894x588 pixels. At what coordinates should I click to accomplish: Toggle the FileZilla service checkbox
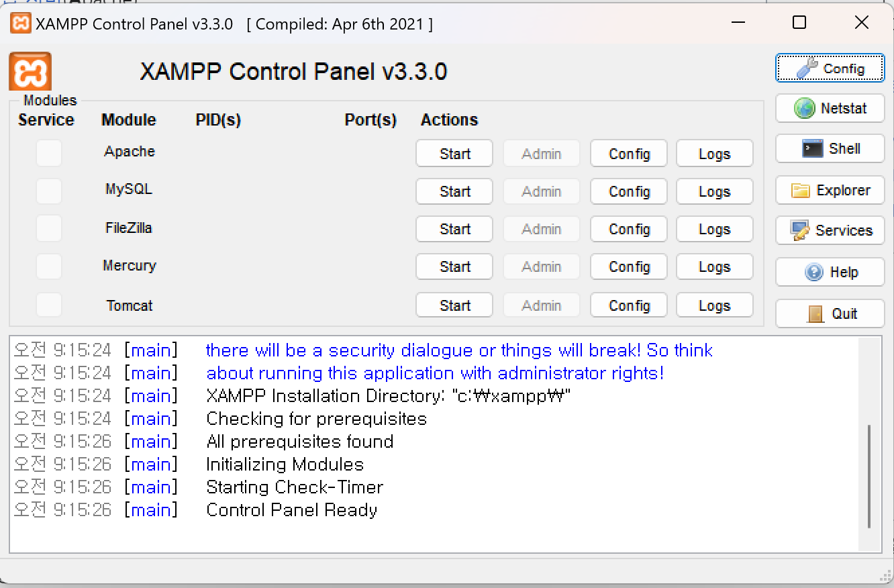(49, 228)
